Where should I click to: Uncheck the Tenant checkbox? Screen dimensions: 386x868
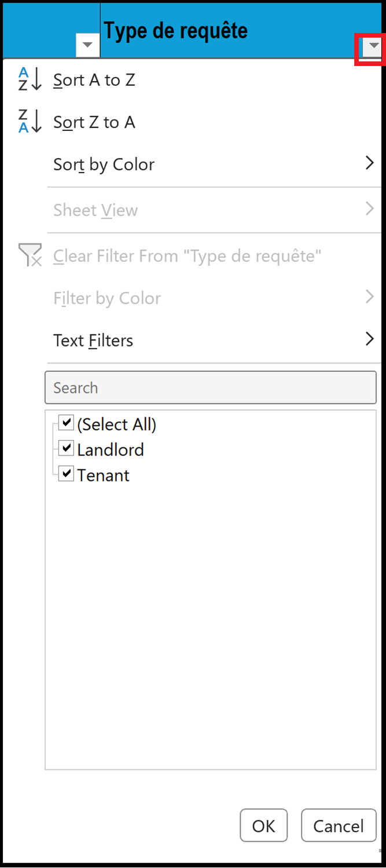click(x=66, y=474)
